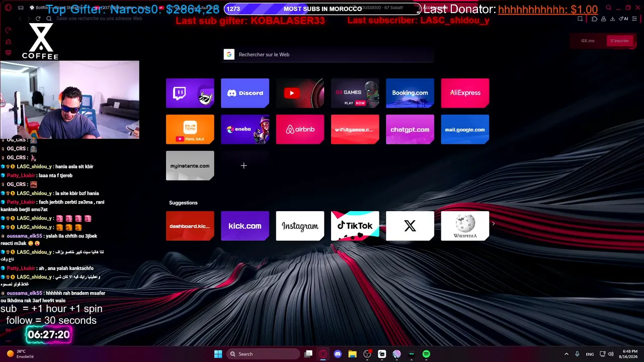This screenshot has height=362, width=644.
Task: Click the Google web search field
Action: click(329, 54)
